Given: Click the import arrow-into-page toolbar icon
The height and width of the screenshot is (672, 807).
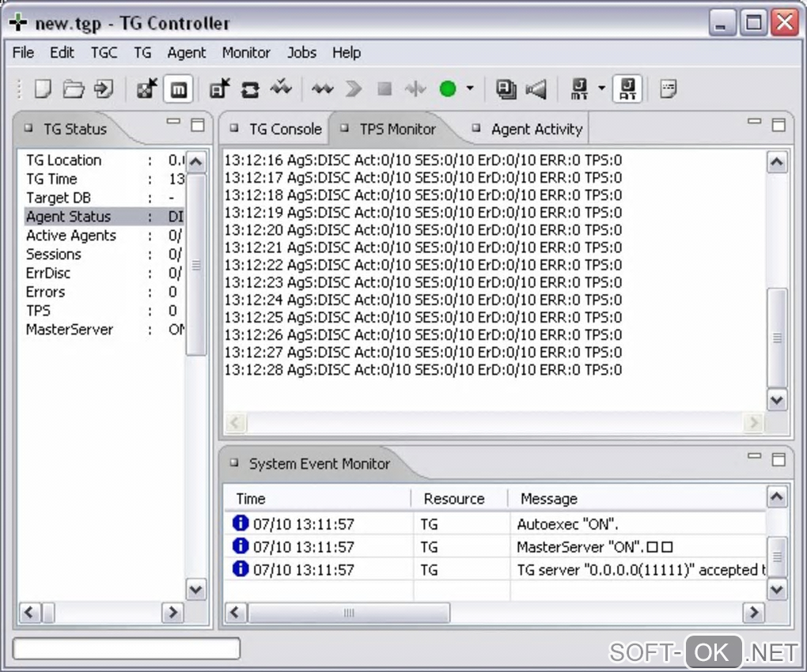Looking at the screenshot, I should click(104, 89).
